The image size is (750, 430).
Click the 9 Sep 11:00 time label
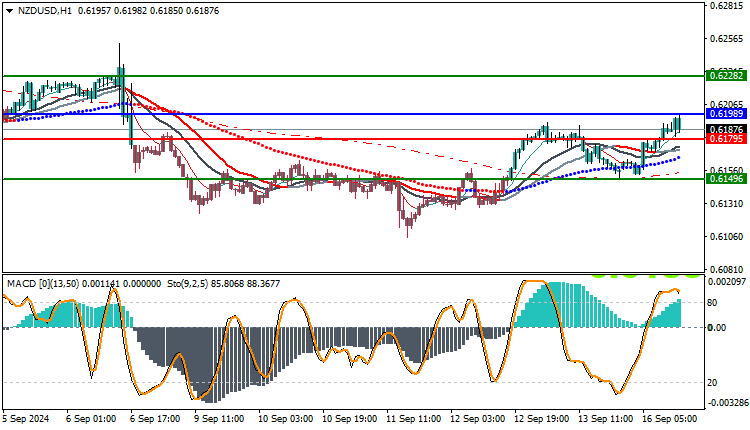tap(219, 419)
